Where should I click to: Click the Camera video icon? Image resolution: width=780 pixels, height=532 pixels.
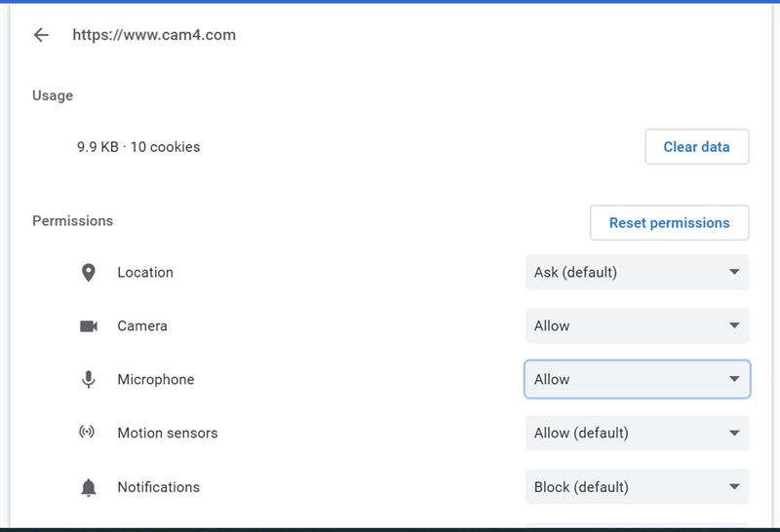[89, 326]
